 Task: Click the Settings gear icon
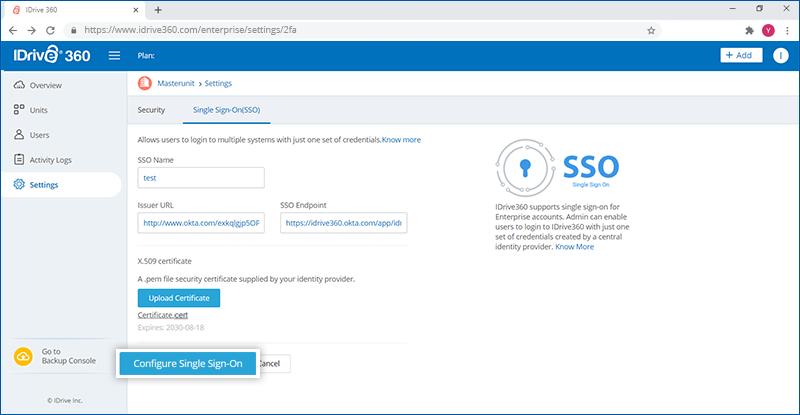[19, 184]
